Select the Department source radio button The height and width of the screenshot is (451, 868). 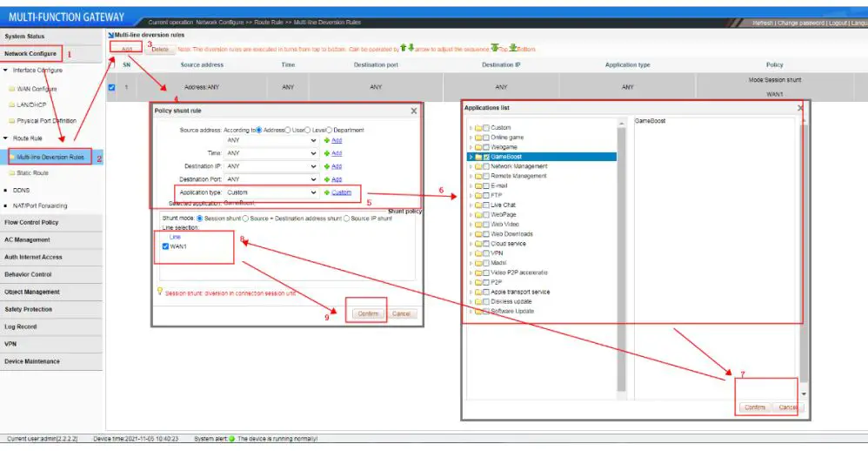click(x=329, y=130)
